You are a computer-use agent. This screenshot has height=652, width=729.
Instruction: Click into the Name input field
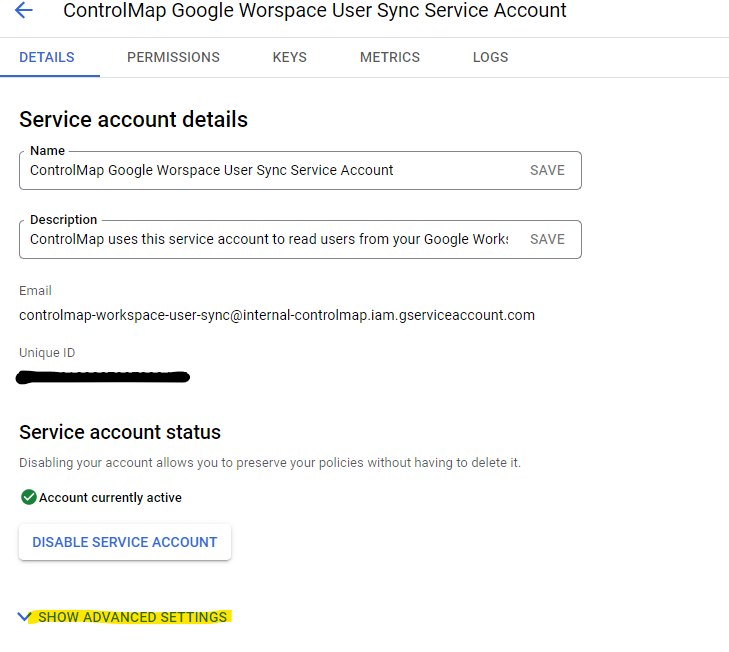pyautogui.click(x=270, y=170)
